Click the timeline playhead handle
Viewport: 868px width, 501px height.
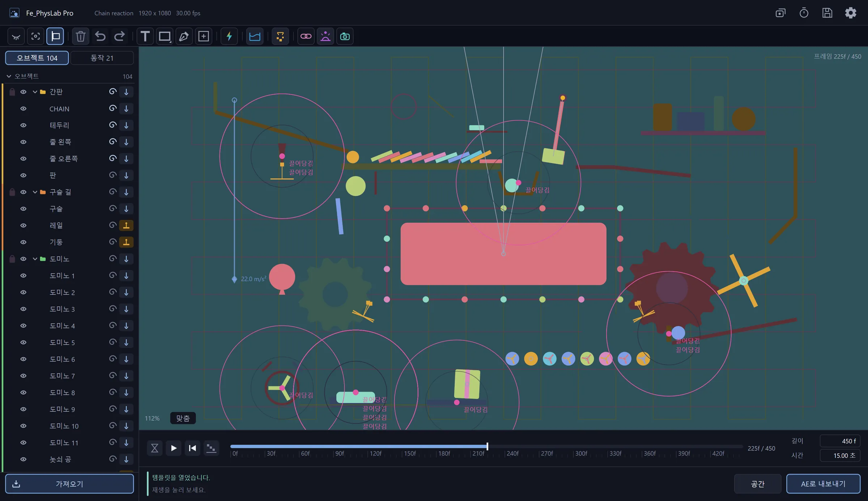coord(487,446)
